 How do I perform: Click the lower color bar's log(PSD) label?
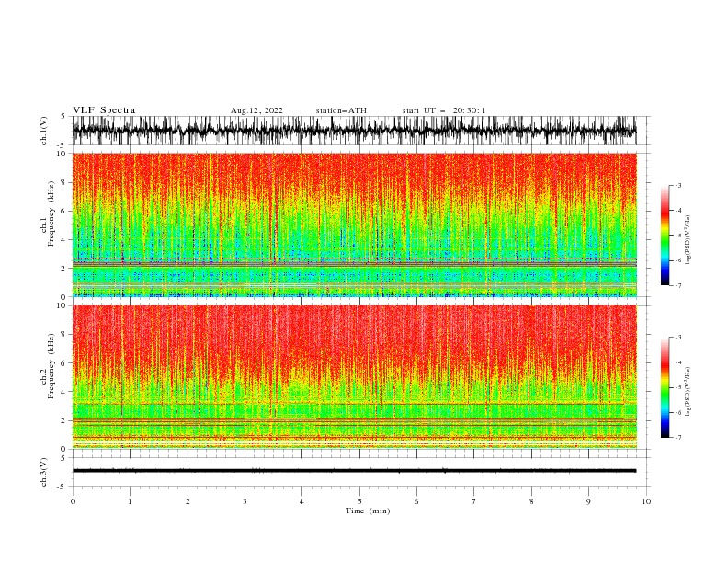point(688,392)
